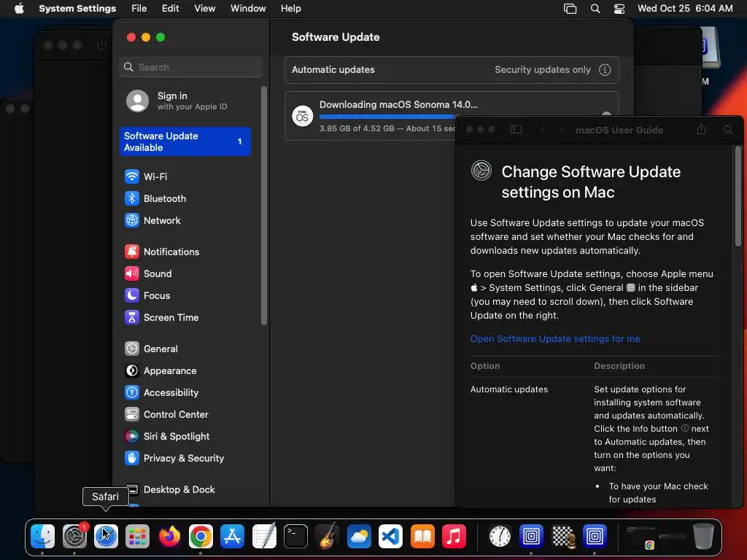The image size is (747, 560).
Task: Click the Search field in System Settings
Action: [190, 67]
